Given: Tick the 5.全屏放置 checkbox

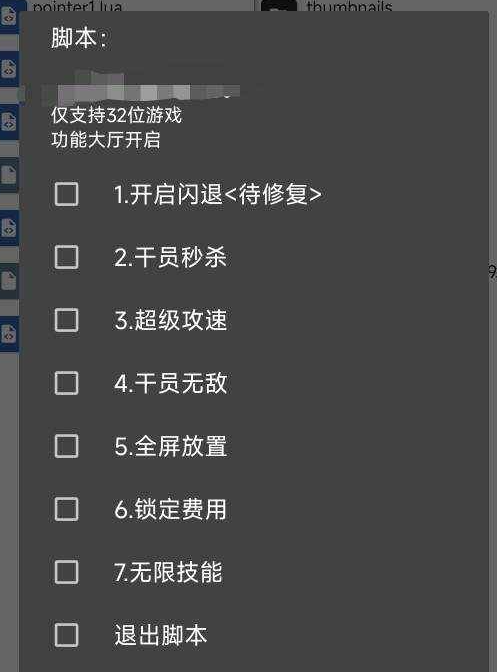Looking at the screenshot, I should [x=66, y=446].
